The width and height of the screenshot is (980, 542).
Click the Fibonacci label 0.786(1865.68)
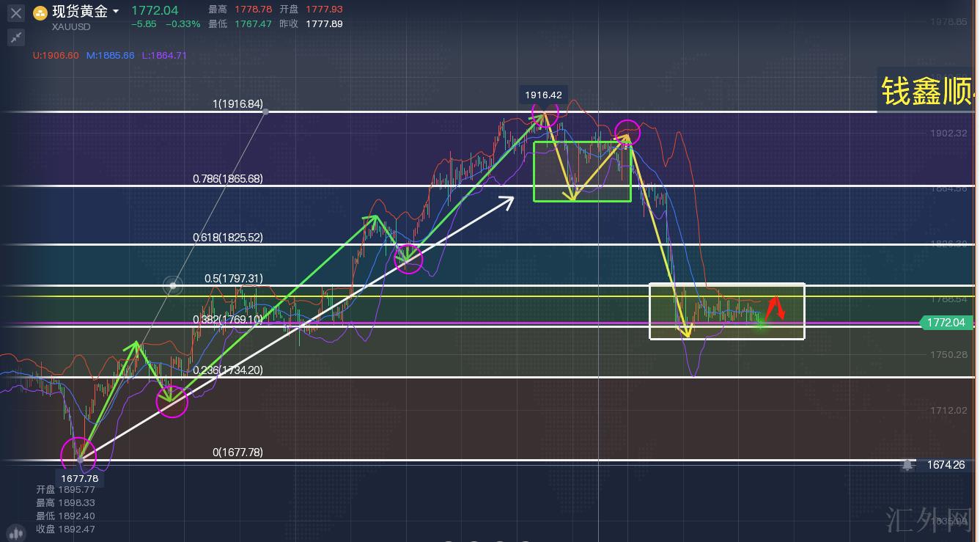[227, 178]
